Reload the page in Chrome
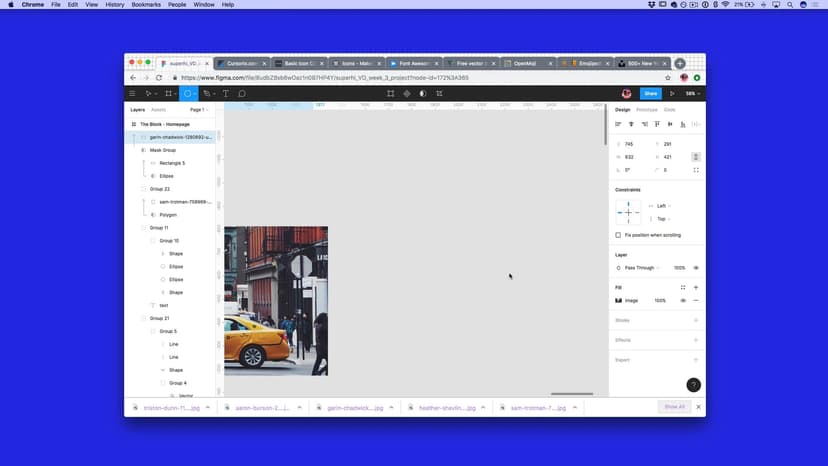The width and height of the screenshot is (828, 466). tap(158, 78)
